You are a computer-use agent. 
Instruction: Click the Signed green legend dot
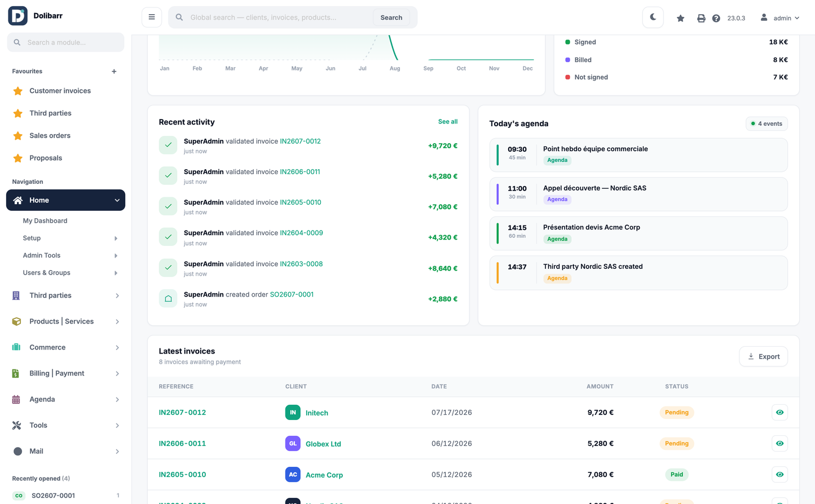click(x=567, y=42)
